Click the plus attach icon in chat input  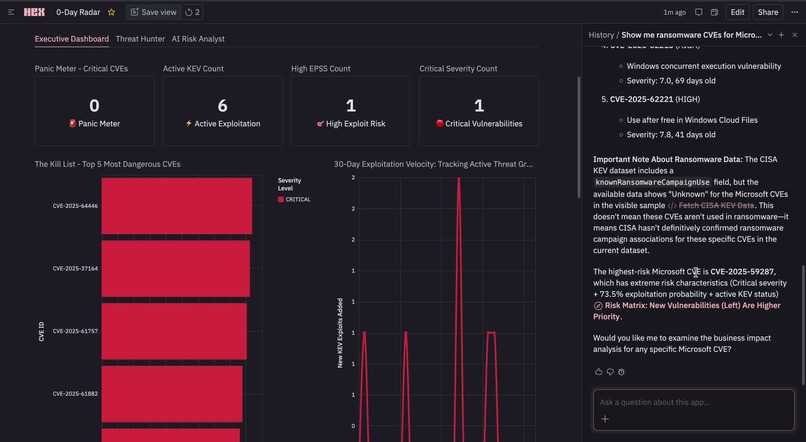[x=605, y=419]
